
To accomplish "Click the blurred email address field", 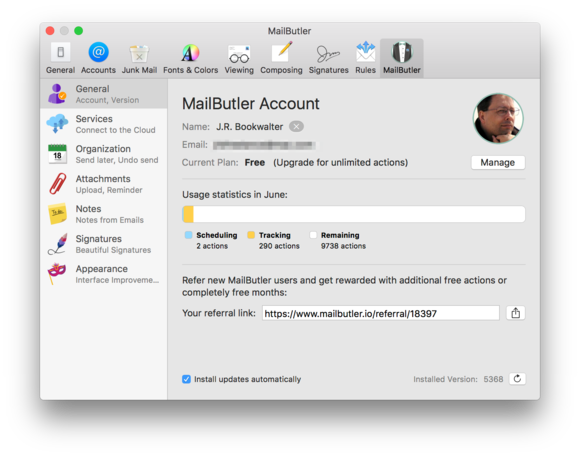I will tap(264, 145).
